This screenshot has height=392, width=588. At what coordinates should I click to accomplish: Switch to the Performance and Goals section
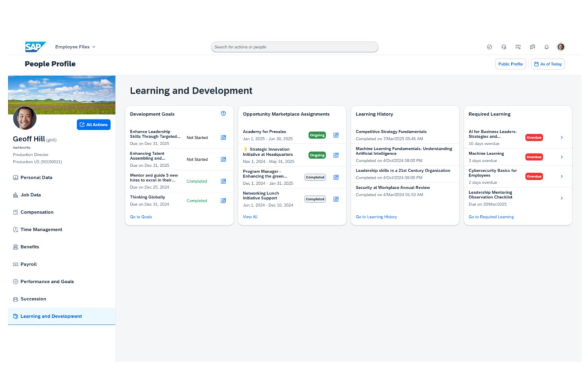[47, 282]
